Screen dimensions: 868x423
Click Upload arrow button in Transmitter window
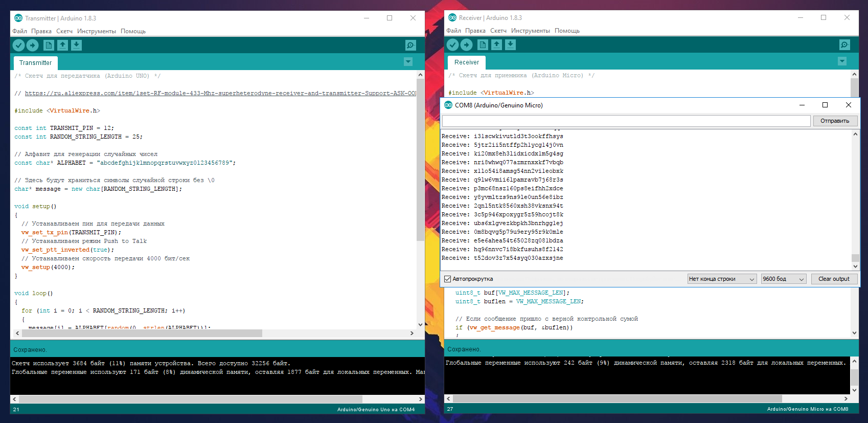(32, 46)
